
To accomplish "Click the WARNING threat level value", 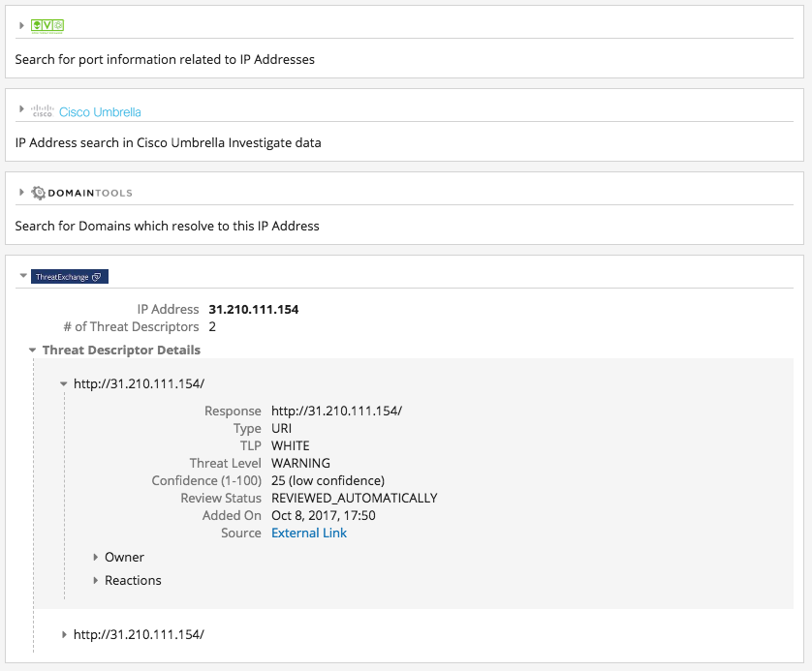I will (300, 463).
